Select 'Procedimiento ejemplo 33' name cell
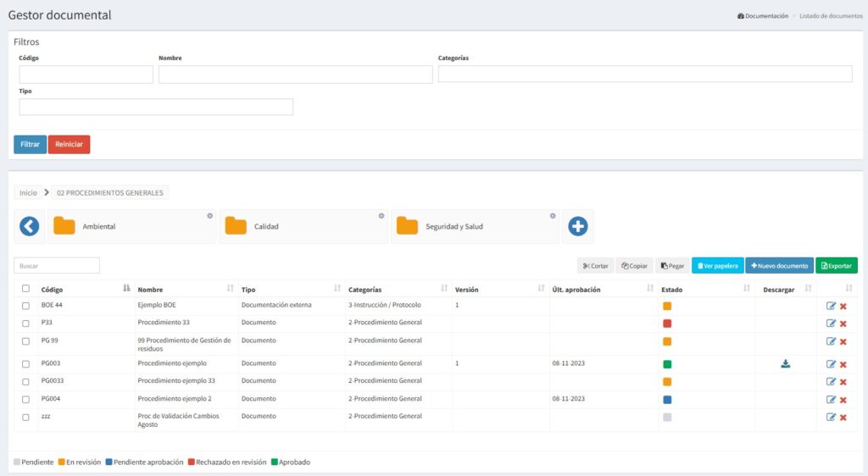 coord(176,380)
